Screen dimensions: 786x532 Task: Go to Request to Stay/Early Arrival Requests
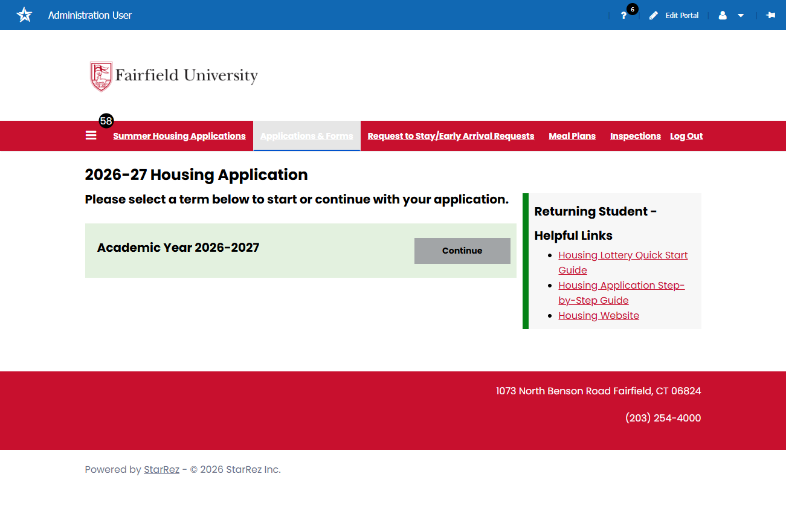(451, 136)
